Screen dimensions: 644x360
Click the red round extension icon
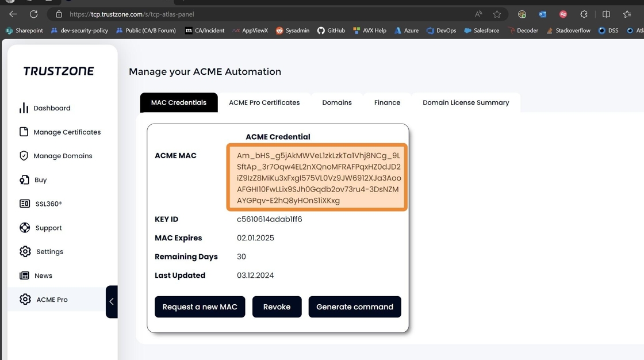[563, 14]
